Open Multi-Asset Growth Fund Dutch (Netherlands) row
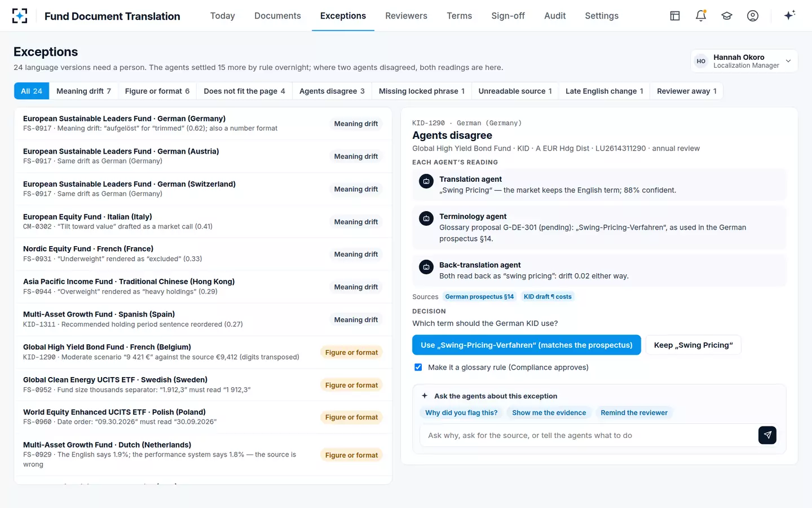This screenshot has width=812, height=508. coord(203,455)
